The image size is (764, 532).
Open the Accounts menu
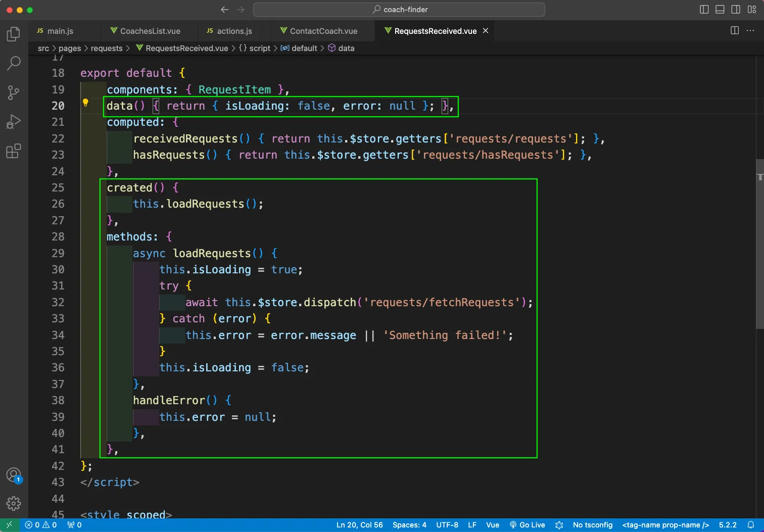(14, 475)
